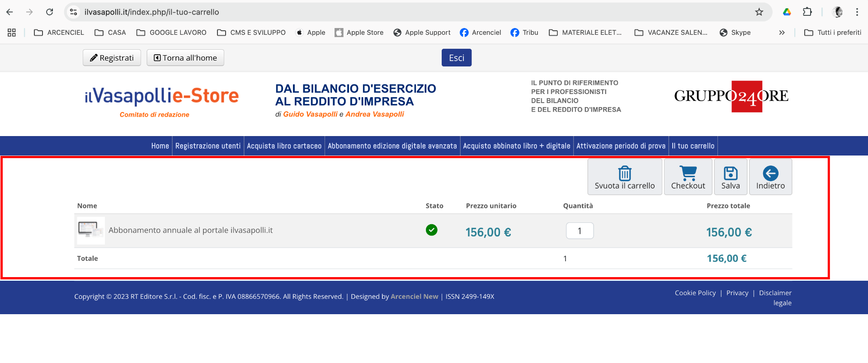This screenshot has width=868, height=363.
Task: Open the CASA bookmarks folder
Action: 110,33
